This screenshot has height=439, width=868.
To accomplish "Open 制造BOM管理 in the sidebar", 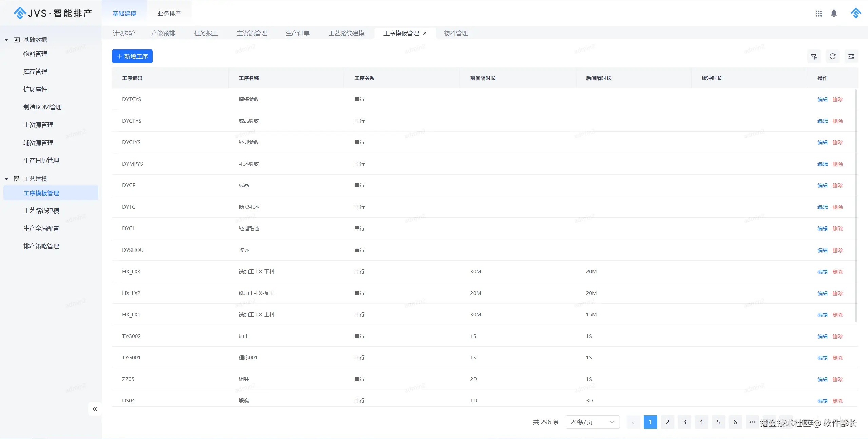I will click(42, 107).
